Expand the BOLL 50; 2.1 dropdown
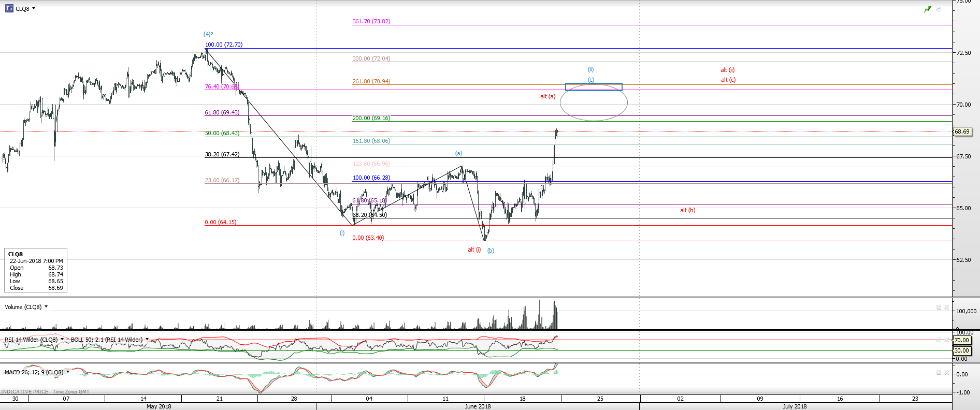The image size is (980, 410). point(147,340)
